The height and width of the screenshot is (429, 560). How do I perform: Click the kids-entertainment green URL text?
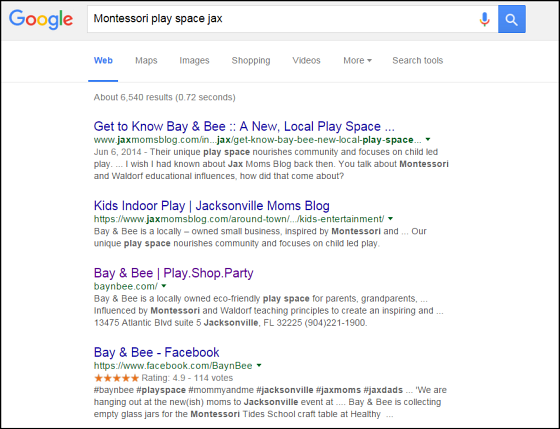click(239, 219)
